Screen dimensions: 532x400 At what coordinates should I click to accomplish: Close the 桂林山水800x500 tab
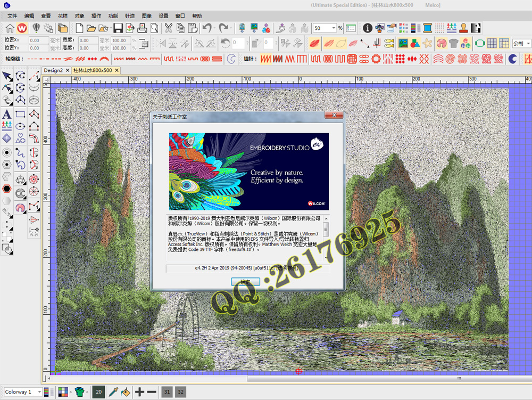[117, 70]
